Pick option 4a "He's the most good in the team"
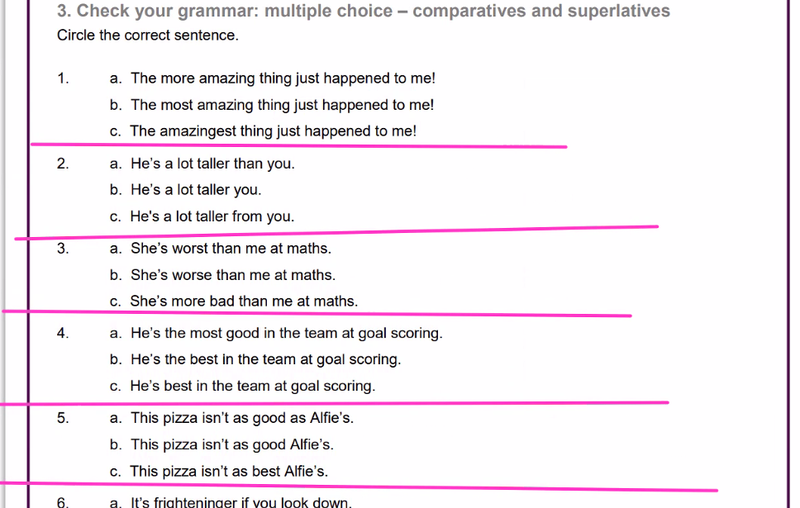This screenshot has height=508, width=800. click(286, 334)
